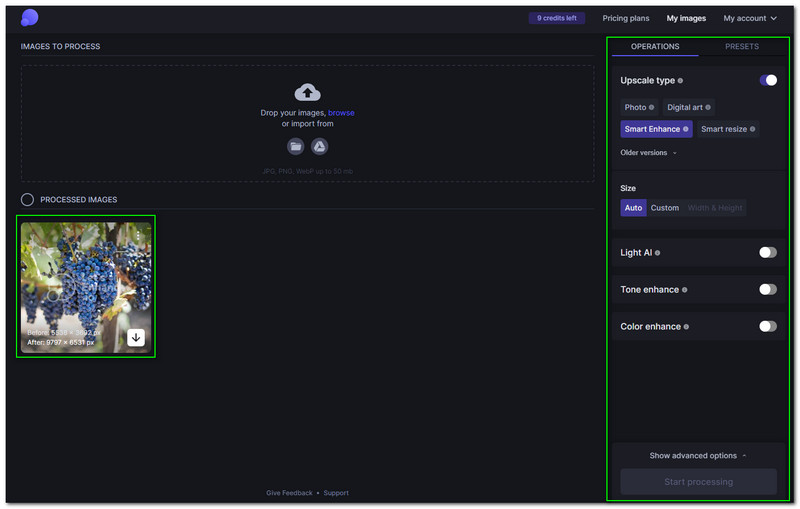Click info icon next to Light AI
The height and width of the screenshot is (509, 800).
click(657, 253)
